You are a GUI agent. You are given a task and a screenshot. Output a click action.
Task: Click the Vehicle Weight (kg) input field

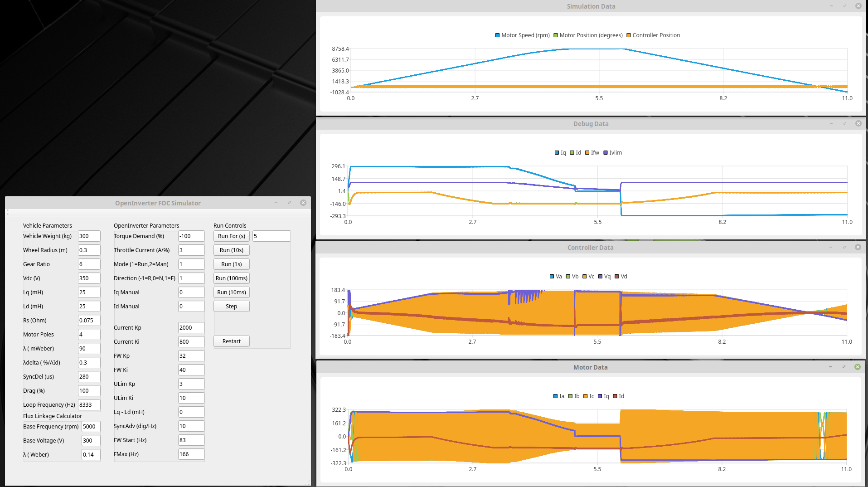(89, 236)
